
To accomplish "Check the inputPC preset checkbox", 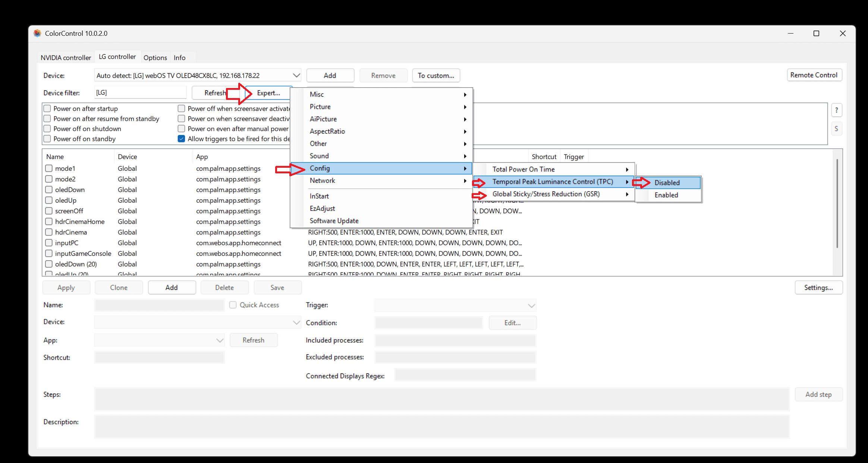I will click(49, 243).
